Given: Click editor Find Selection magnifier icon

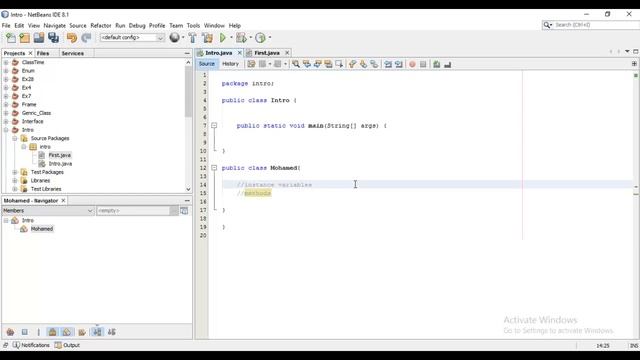Looking at the screenshot, I should (x=296, y=64).
